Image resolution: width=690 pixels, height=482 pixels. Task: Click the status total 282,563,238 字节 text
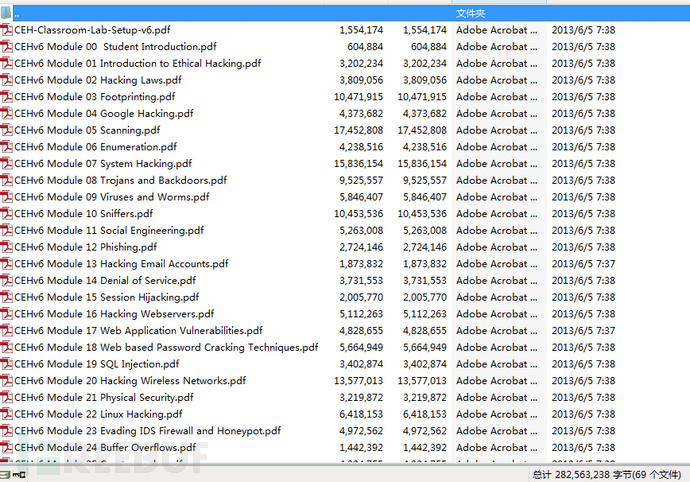click(606, 475)
